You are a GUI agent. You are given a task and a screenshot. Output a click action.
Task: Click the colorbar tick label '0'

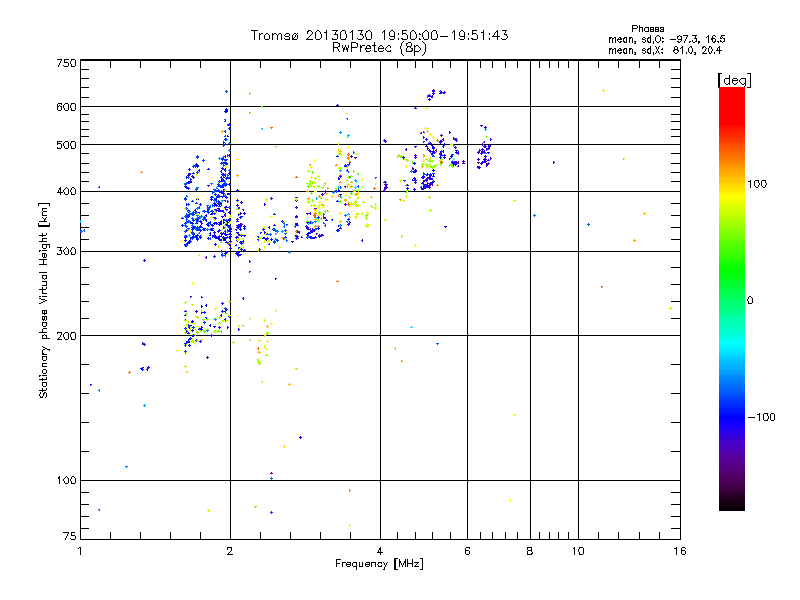(750, 301)
